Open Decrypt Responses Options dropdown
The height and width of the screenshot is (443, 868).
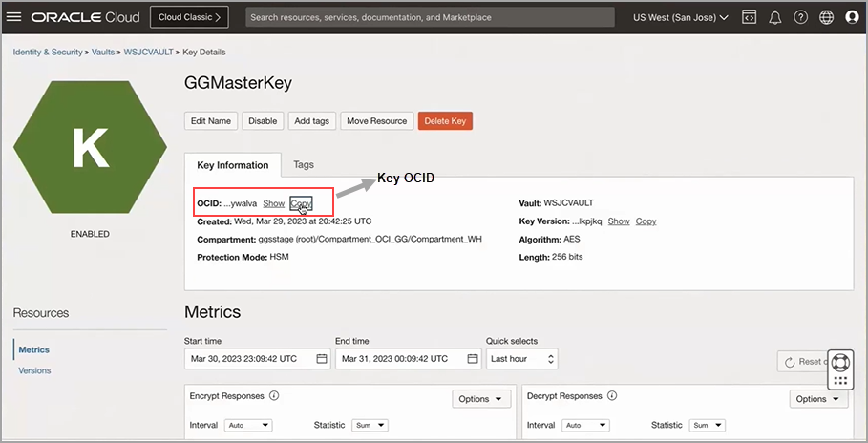tap(818, 399)
